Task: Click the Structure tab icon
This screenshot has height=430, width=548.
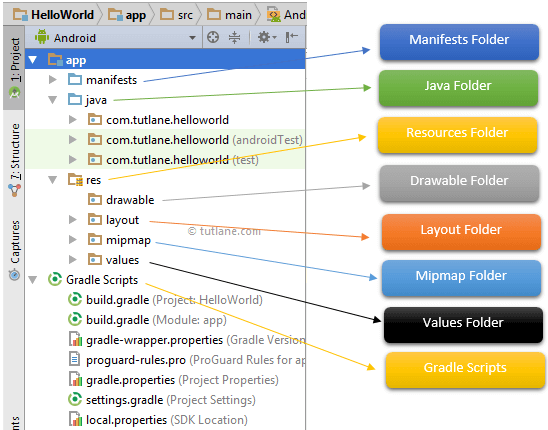Action: point(14,191)
